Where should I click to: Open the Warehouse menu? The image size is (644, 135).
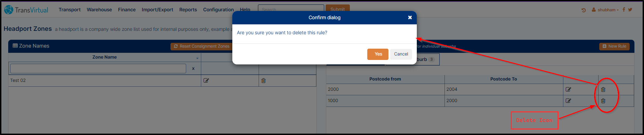point(99,10)
